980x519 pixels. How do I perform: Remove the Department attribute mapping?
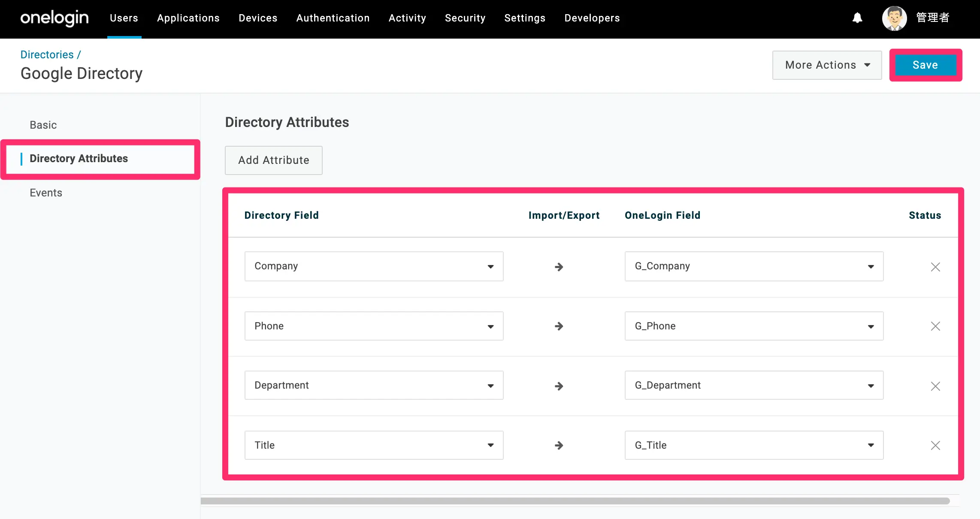[935, 386]
